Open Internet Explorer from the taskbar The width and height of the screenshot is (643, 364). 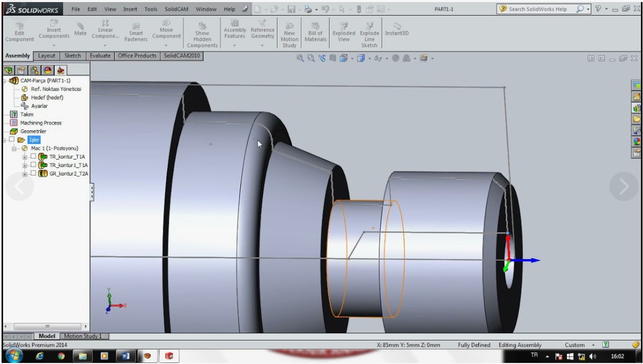click(40, 356)
